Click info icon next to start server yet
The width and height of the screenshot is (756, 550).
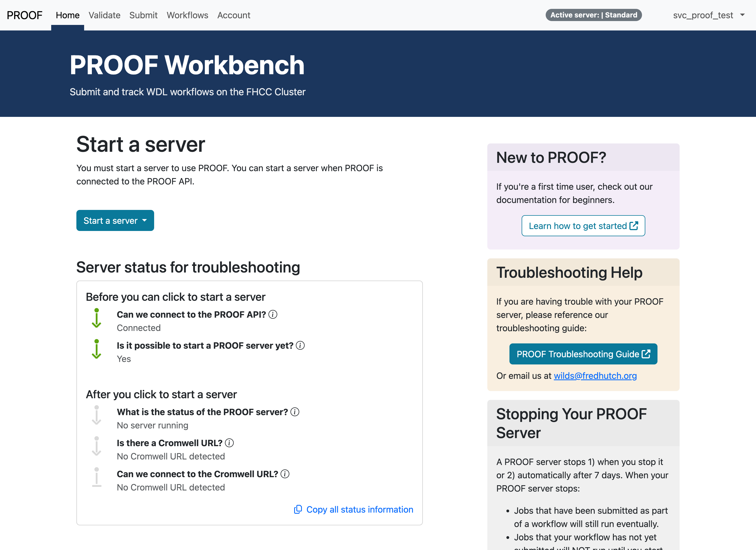click(x=300, y=346)
